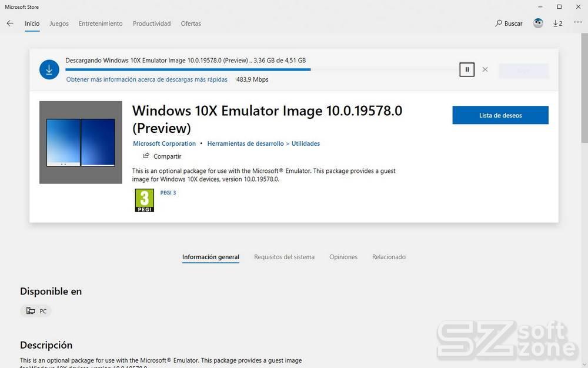The image size is (588, 368).
Task: Click the download progress bar
Action: [260, 69]
